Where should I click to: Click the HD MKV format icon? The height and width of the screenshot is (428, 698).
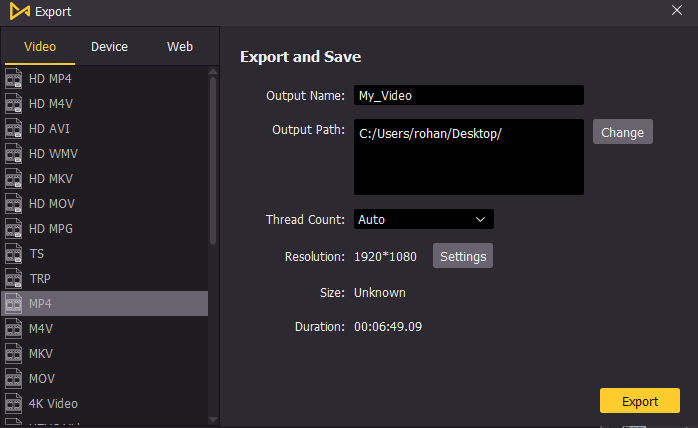(x=13, y=179)
